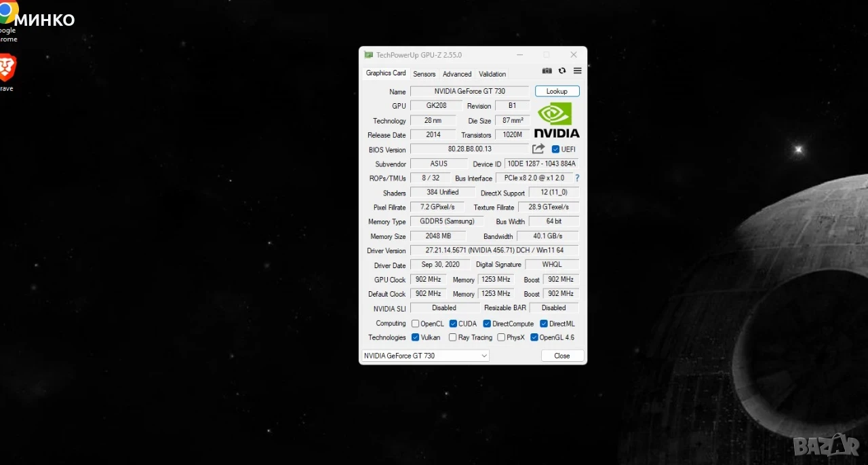Viewport: 868px width, 465px height.
Task: Click the Memory Size value 2048 MB
Action: [x=437, y=236]
